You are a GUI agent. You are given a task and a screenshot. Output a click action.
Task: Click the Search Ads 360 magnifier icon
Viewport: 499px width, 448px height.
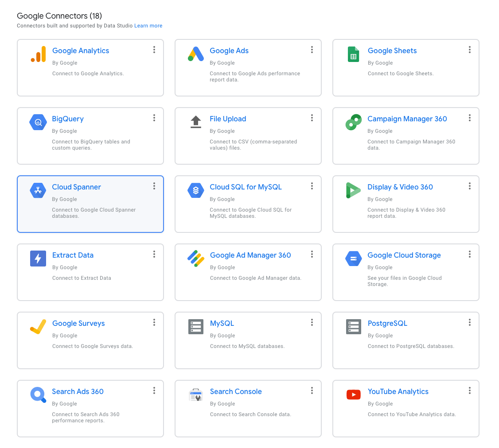38,395
